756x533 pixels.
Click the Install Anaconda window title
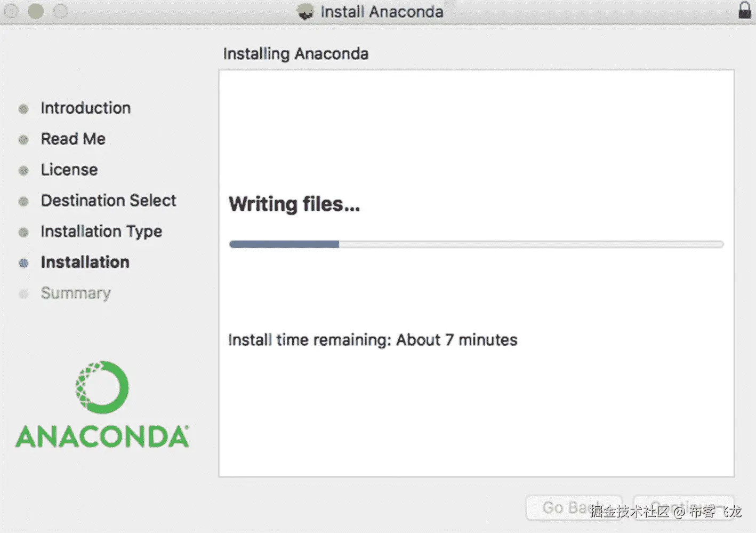(382, 12)
